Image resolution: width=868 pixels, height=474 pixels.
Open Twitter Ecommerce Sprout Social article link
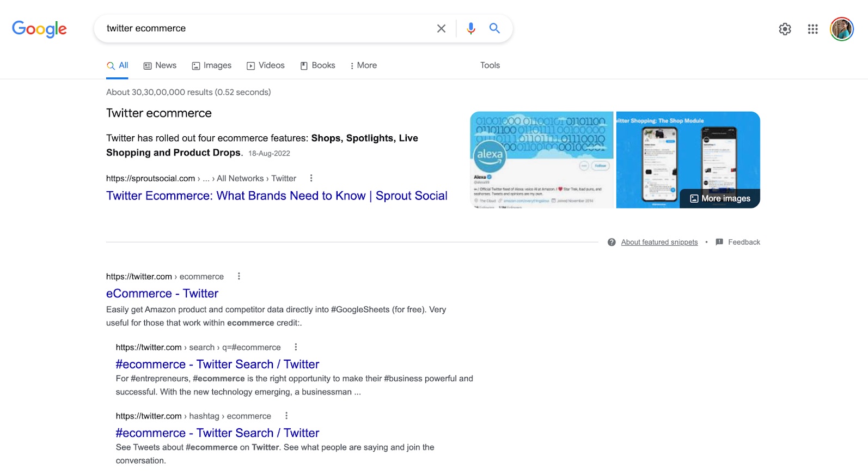click(x=277, y=196)
